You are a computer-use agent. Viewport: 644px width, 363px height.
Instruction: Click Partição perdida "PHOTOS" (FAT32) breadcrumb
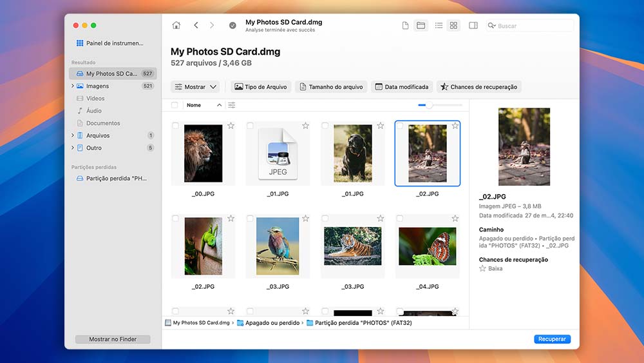tap(359, 323)
